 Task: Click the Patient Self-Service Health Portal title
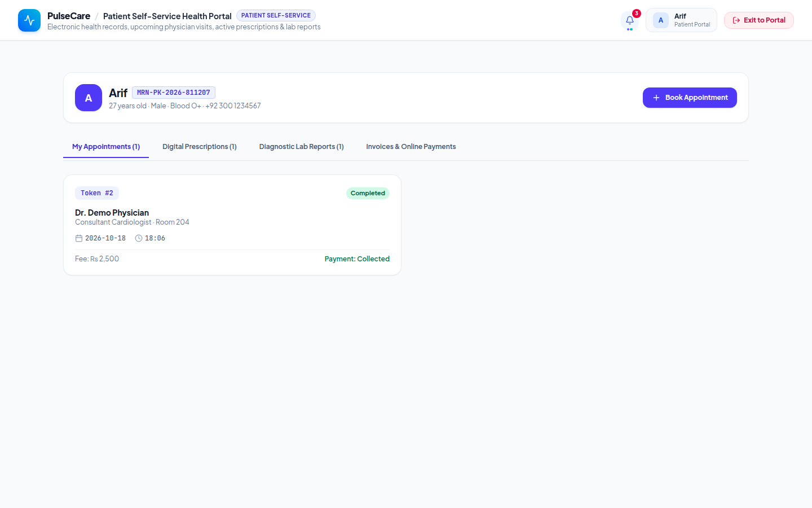tap(167, 16)
